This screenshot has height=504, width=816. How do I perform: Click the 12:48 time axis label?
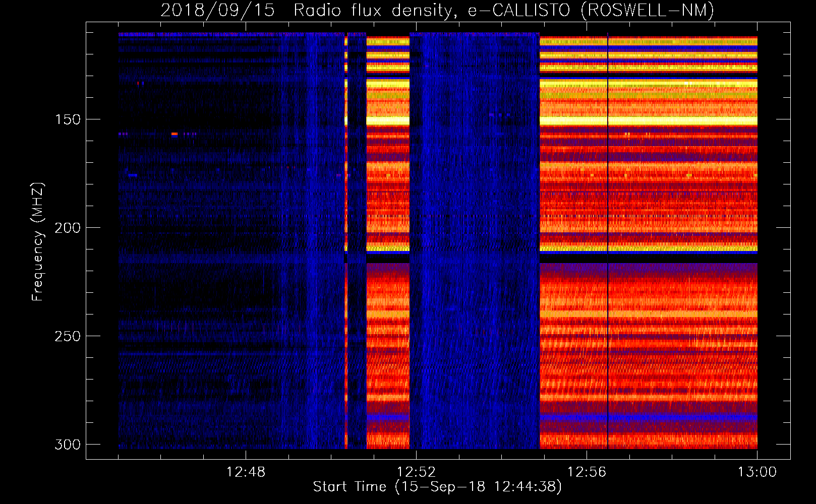(x=246, y=472)
